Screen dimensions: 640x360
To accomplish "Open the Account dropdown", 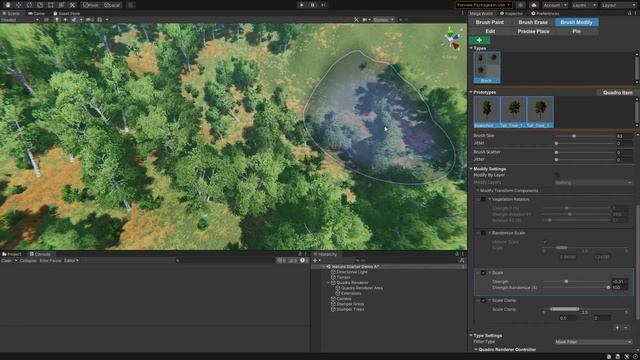I will click(x=555, y=5).
